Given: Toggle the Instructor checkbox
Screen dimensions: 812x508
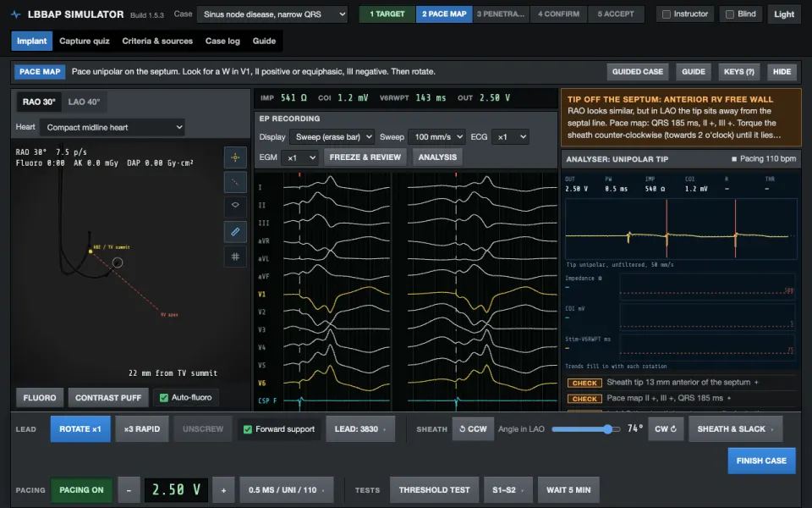Looking at the screenshot, I should pos(667,14).
